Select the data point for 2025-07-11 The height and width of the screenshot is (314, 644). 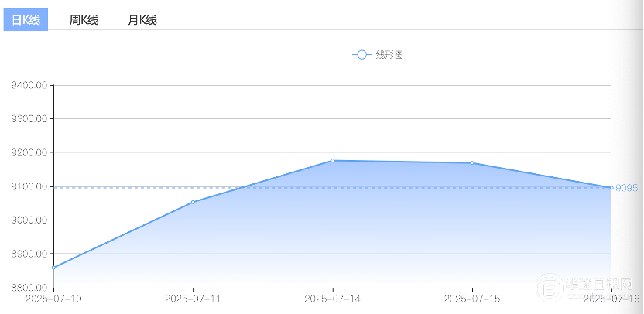coord(193,202)
